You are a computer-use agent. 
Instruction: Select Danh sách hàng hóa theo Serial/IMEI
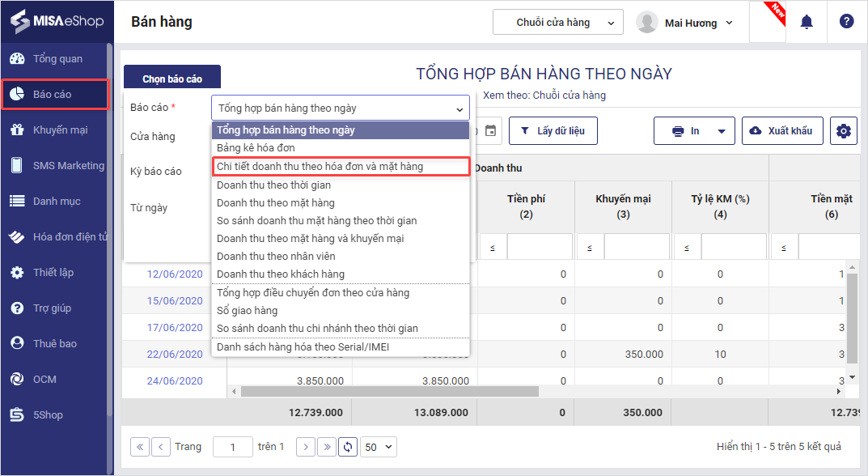pyautogui.click(x=341, y=347)
